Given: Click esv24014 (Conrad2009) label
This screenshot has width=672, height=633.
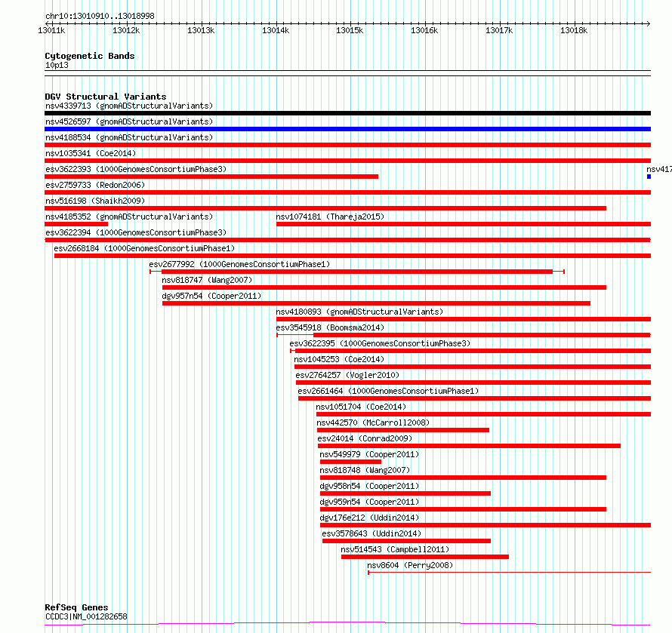Looking at the screenshot, I should [x=365, y=438].
